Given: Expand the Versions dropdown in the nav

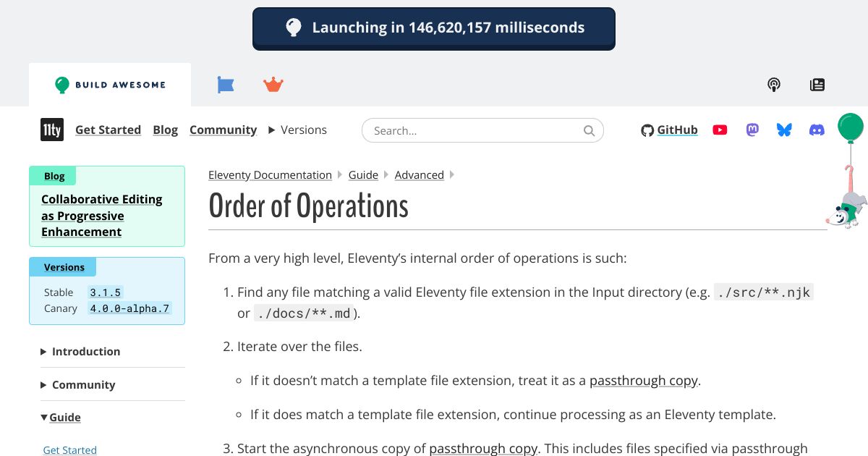Looking at the screenshot, I should [297, 130].
